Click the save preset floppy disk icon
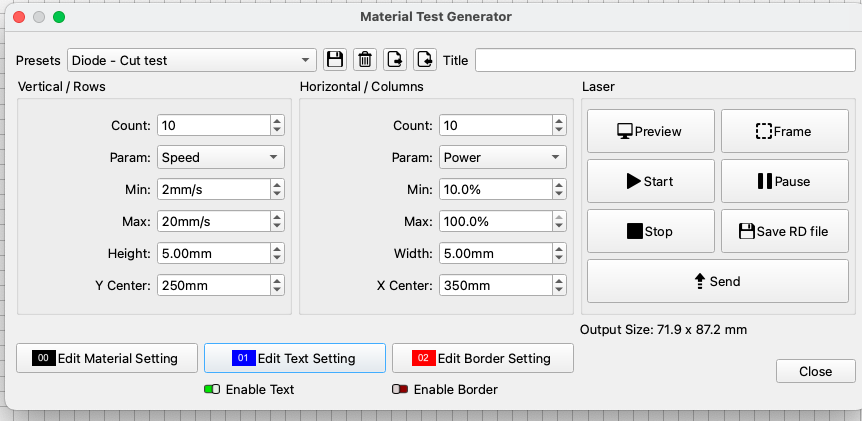This screenshot has width=862, height=421. (335, 60)
